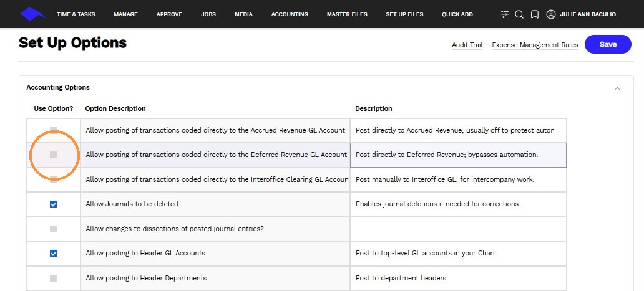Image resolution: width=644 pixels, height=291 pixels.
Task: Open Expense Management Rules link
Action: point(535,45)
